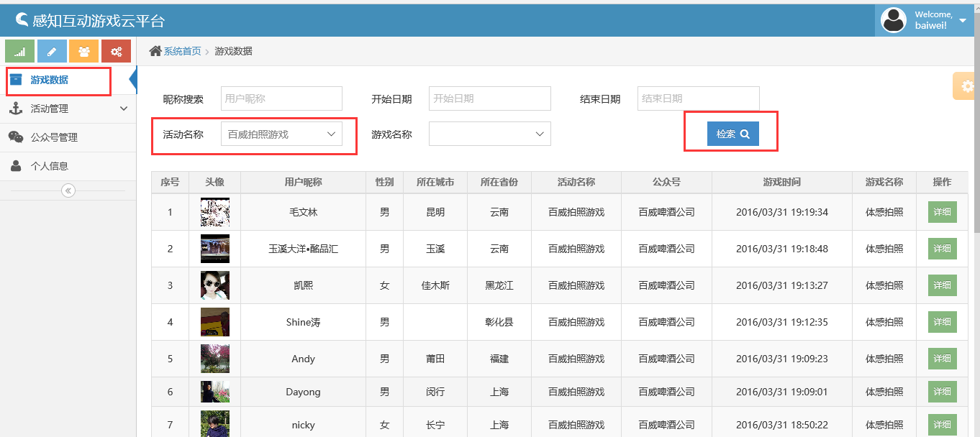Click the 检索 search button
This screenshot has width=980, height=437.
tap(733, 134)
